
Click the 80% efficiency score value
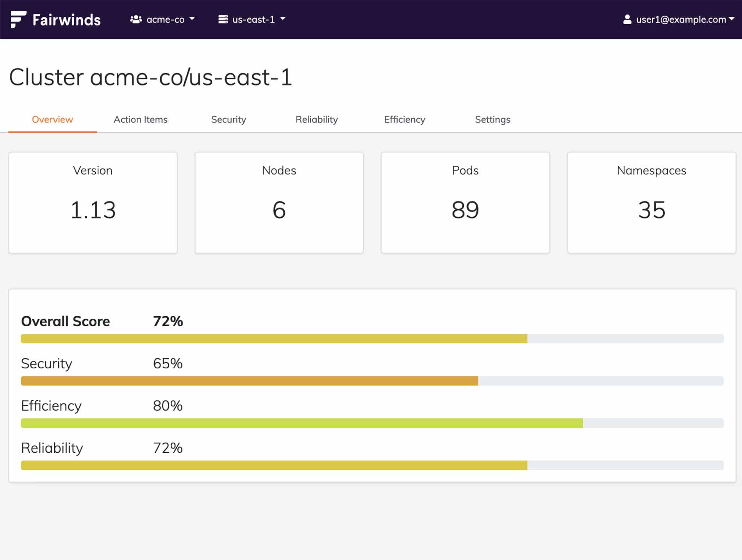pyautogui.click(x=168, y=405)
